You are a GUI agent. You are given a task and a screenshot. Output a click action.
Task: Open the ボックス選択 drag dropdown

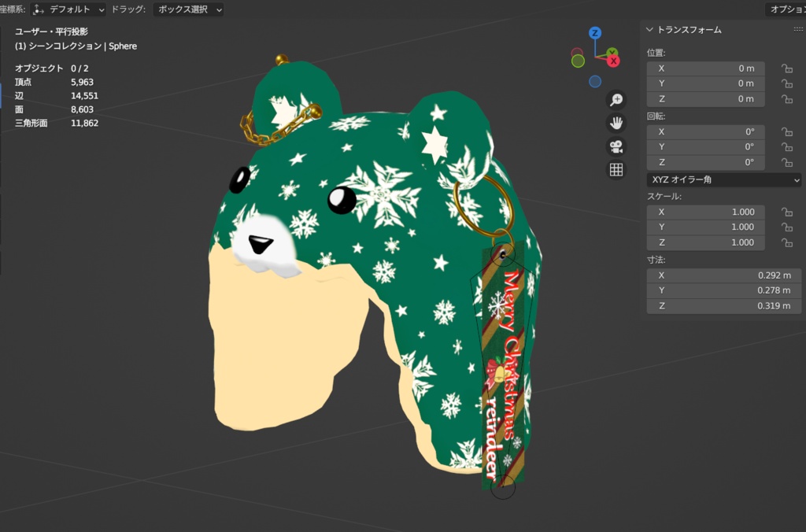(x=188, y=9)
